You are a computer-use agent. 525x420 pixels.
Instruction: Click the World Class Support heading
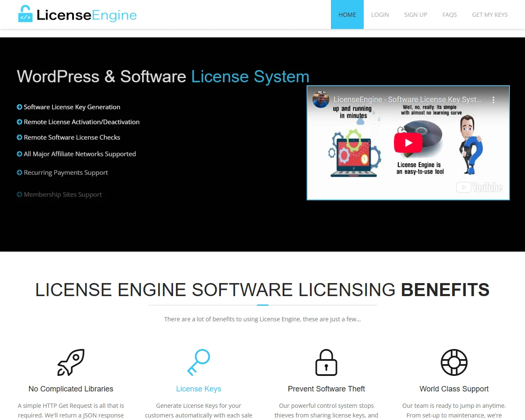pos(454,389)
